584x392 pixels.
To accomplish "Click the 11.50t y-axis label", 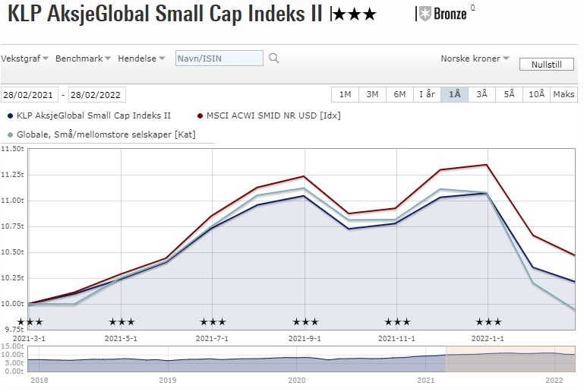I will click(12, 149).
